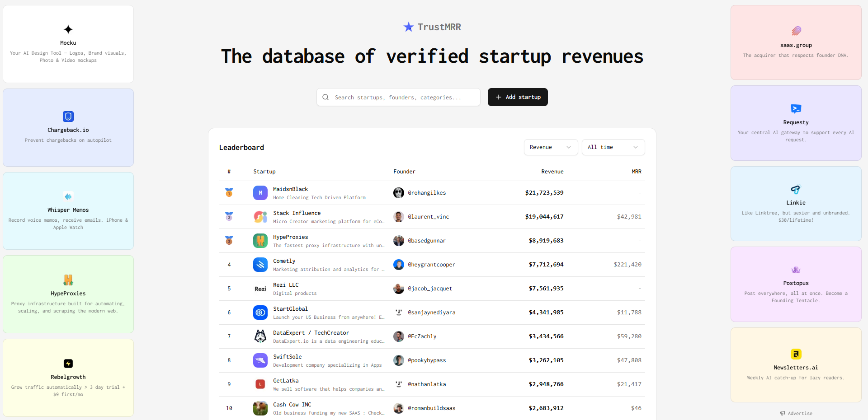
Task: Click the MaidsnBlack purple logo
Action: 260,193
